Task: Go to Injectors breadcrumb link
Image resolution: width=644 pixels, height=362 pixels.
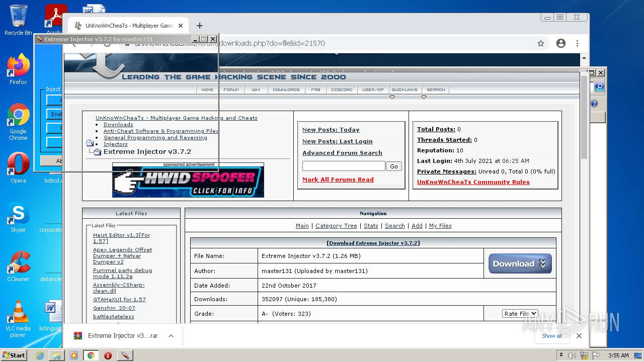Action: coord(115,144)
